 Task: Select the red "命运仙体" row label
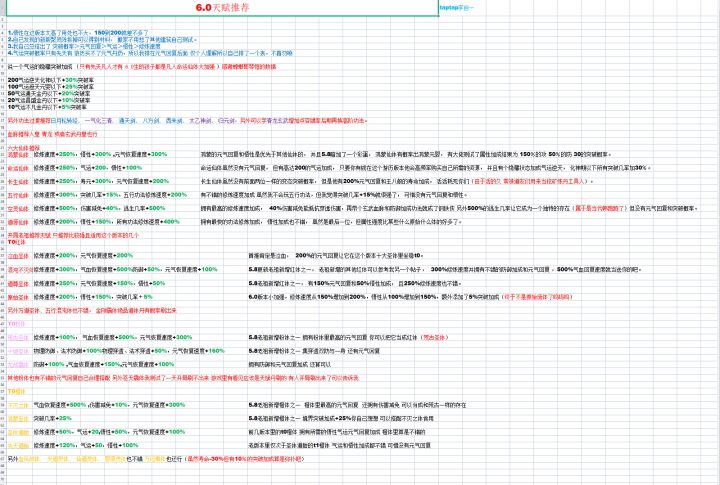[x=18, y=168]
